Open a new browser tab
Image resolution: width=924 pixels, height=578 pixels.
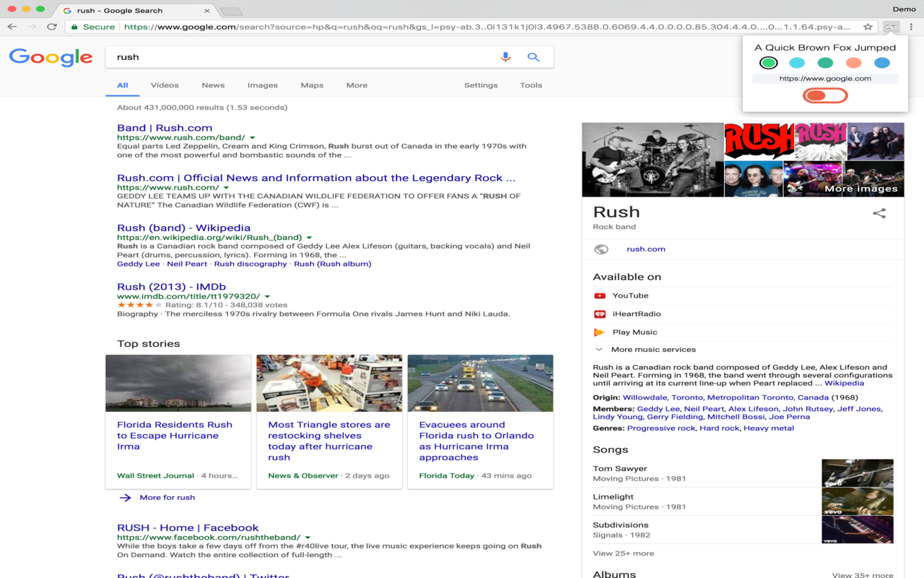[231, 11]
